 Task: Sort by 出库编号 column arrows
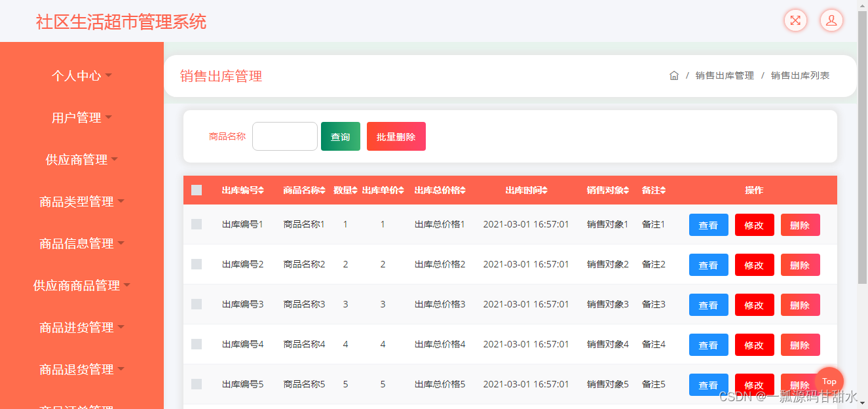[261, 190]
